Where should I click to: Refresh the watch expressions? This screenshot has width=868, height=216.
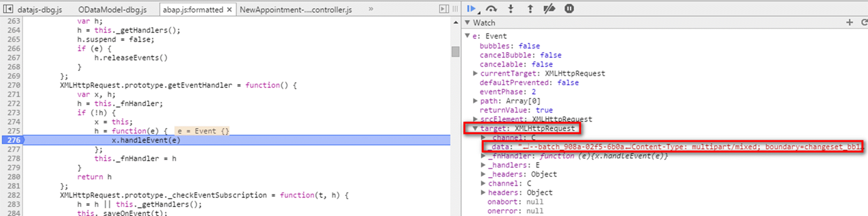click(x=864, y=23)
